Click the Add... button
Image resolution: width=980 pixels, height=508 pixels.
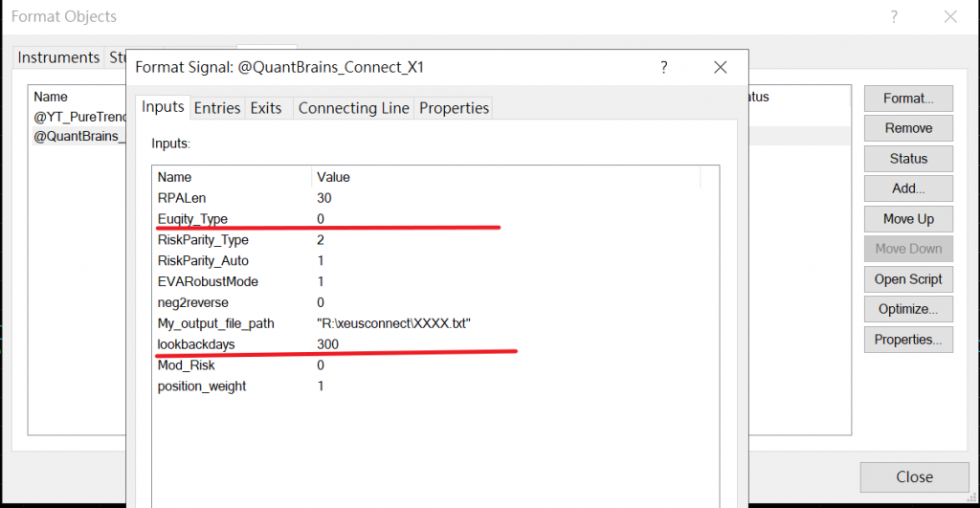[x=908, y=188]
